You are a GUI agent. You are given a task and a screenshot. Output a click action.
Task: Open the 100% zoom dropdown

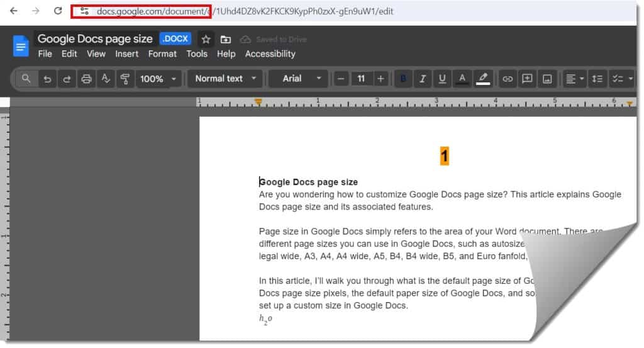158,79
